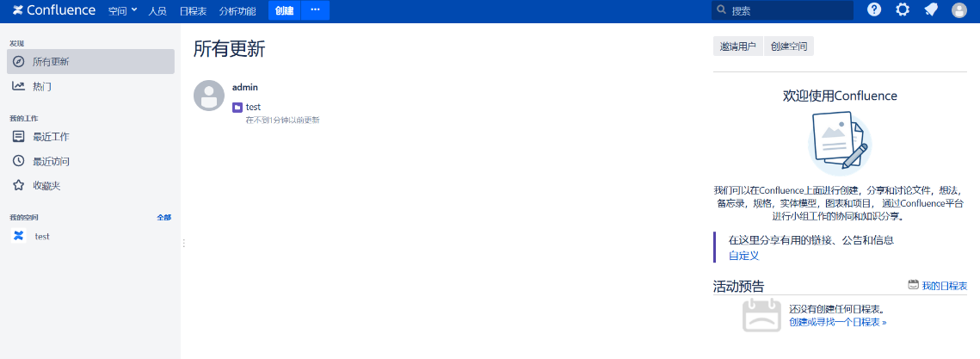Click admin's grey avatar in updates
The width and height of the screenshot is (980, 359).
pos(209,96)
